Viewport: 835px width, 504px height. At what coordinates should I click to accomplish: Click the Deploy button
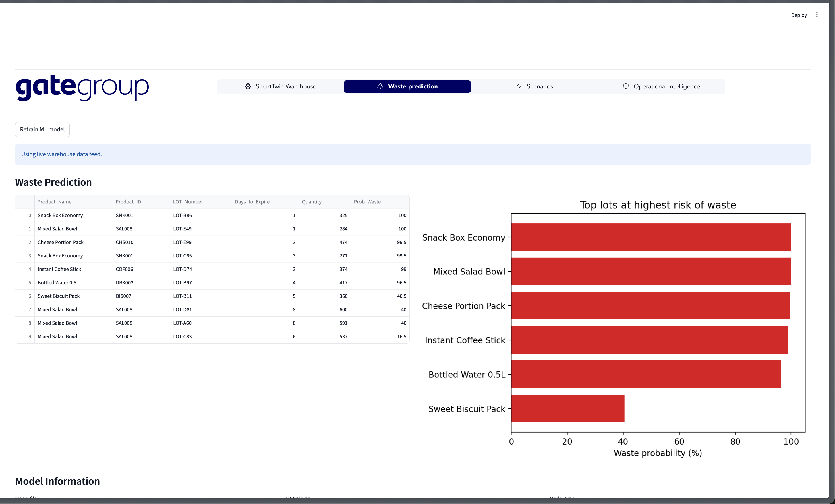click(799, 15)
